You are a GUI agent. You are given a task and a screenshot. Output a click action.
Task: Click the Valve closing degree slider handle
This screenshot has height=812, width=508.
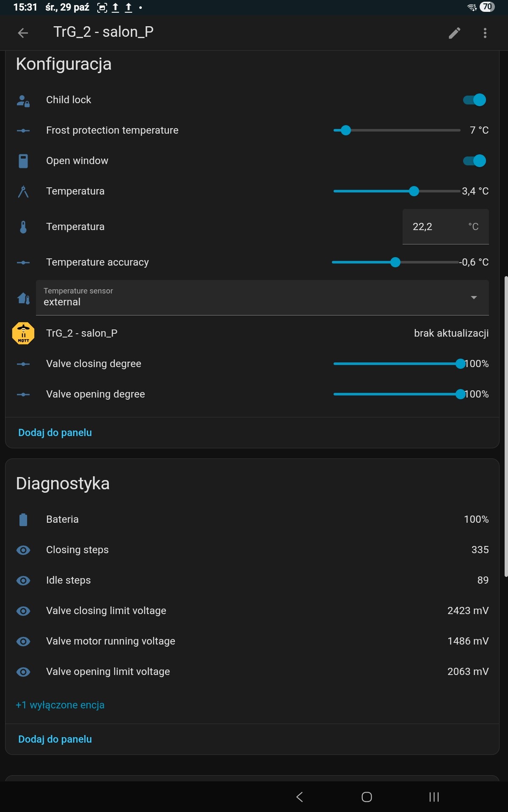point(460,364)
